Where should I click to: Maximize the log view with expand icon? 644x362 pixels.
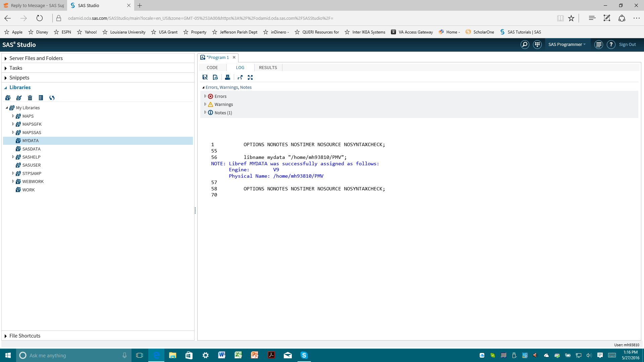tap(250, 77)
